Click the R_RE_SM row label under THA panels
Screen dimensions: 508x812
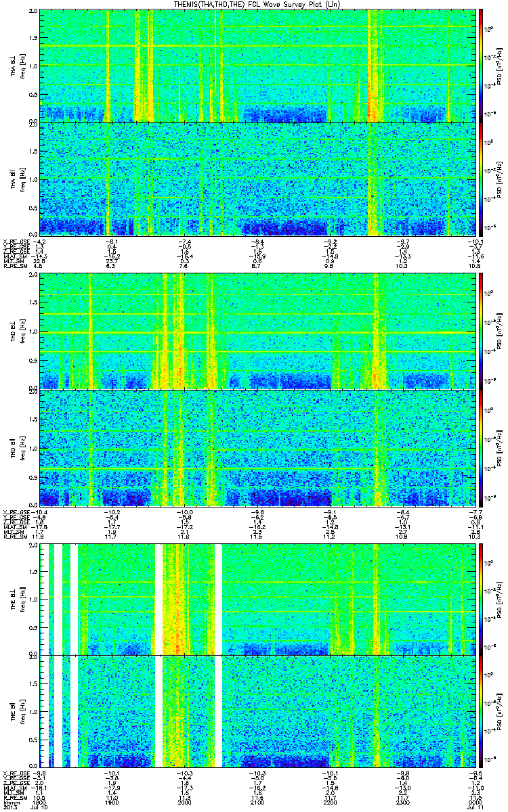15,267
